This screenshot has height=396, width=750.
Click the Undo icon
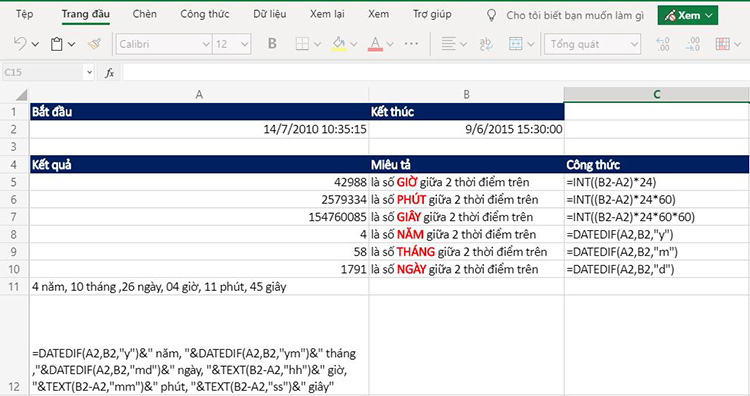point(20,44)
